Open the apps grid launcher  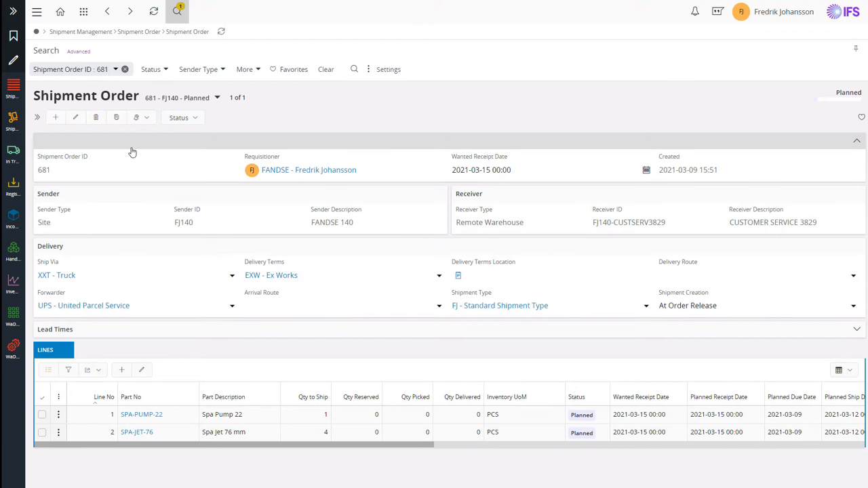tap(83, 12)
